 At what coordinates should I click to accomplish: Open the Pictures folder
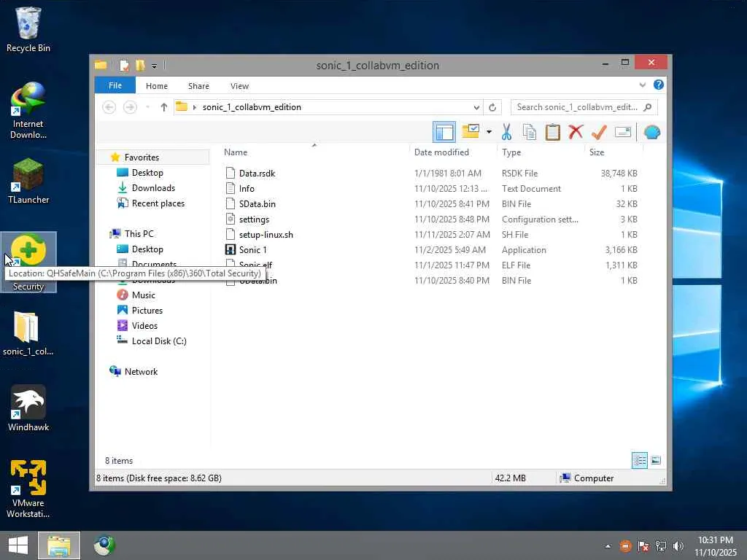click(147, 311)
